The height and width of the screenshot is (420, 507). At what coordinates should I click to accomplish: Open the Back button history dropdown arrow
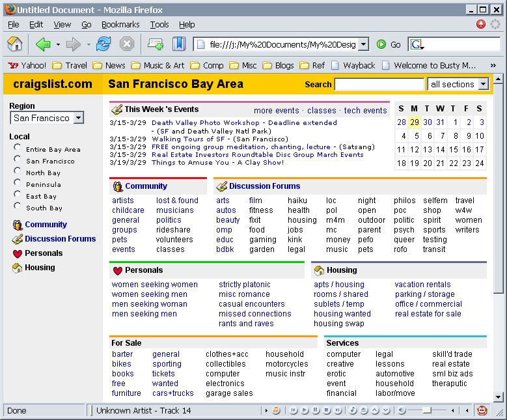[58, 44]
